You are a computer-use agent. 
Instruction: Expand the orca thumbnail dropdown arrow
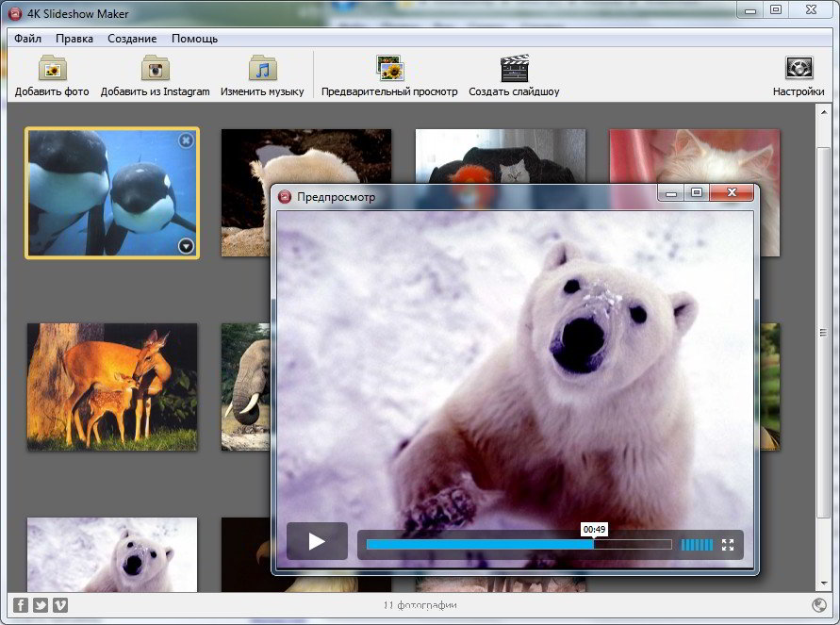pos(186,246)
